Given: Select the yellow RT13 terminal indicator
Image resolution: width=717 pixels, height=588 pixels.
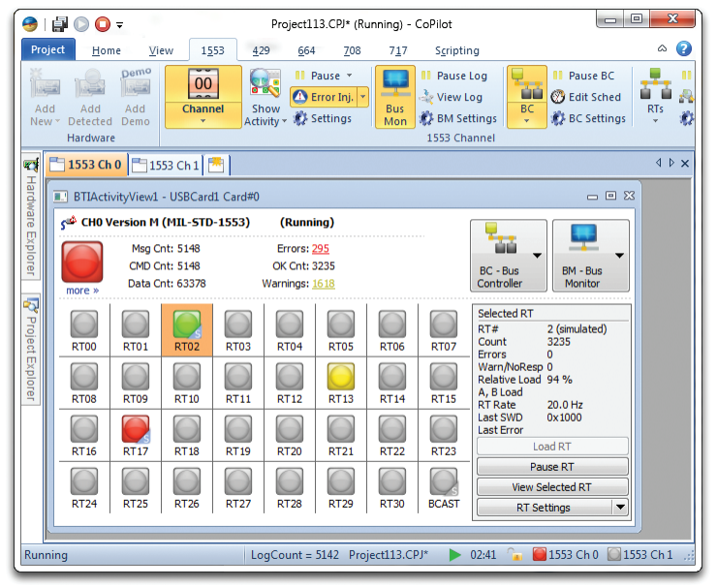Looking at the screenshot, I should 340,376.
